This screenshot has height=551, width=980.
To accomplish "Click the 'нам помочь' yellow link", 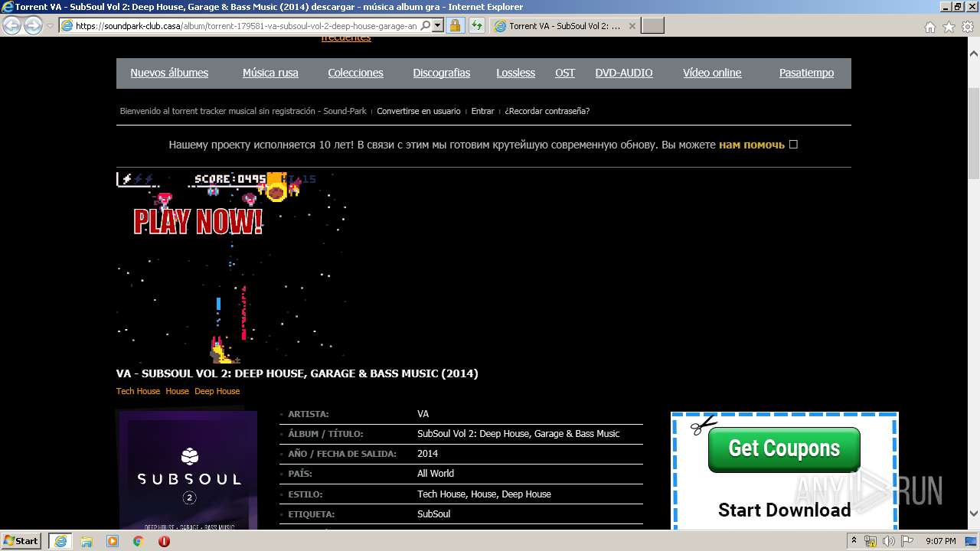I will tap(752, 145).
